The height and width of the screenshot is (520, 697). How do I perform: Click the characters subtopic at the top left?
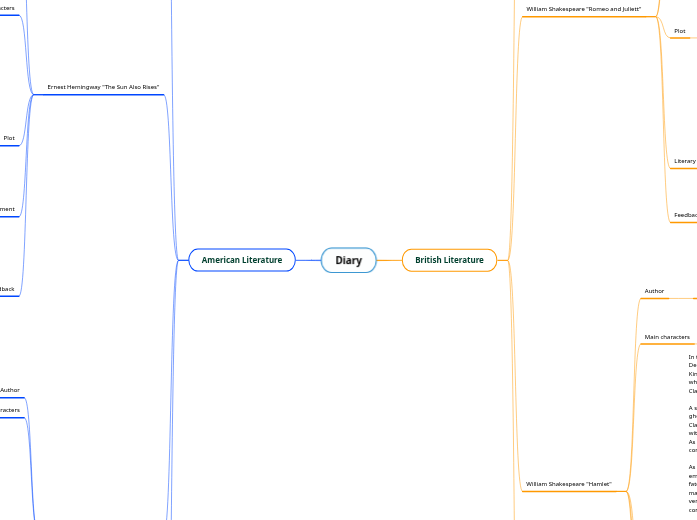(7, 8)
